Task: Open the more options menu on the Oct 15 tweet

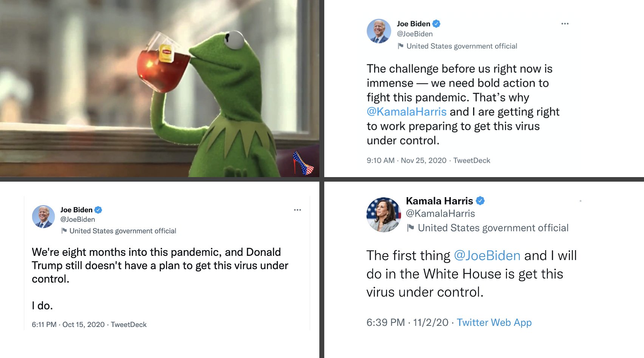Action: pyautogui.click(x=297, y=210)
